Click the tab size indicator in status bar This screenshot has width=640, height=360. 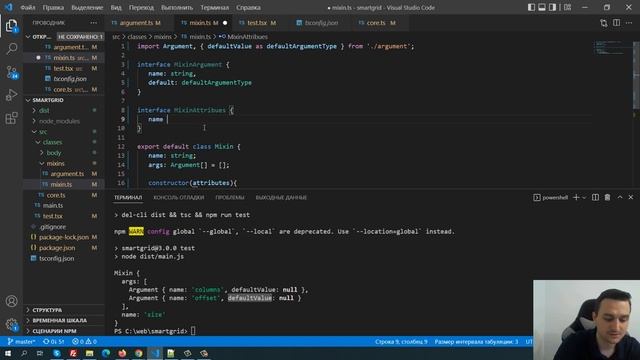click(x=476, y=341)
